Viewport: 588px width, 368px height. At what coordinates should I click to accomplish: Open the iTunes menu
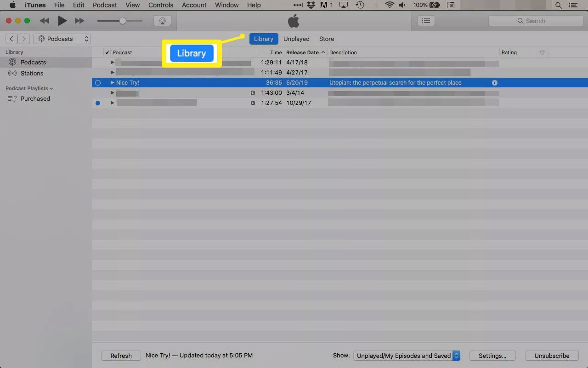coord(35,5)
